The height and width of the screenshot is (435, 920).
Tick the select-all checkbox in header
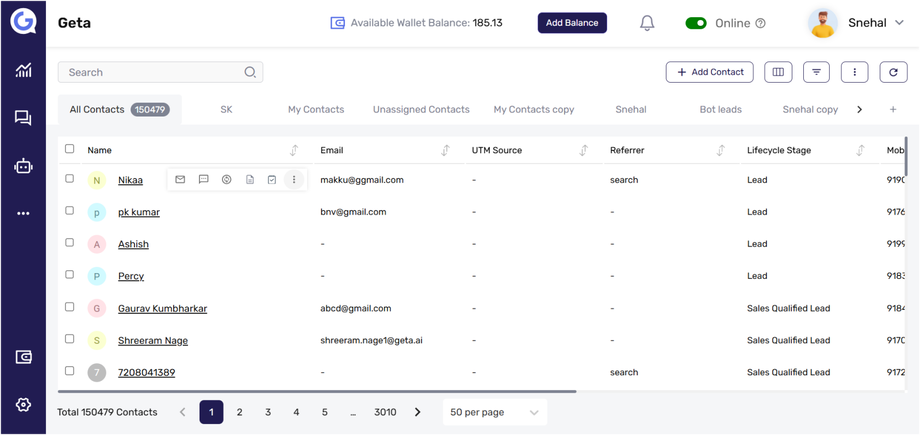(x=70, y=149)
